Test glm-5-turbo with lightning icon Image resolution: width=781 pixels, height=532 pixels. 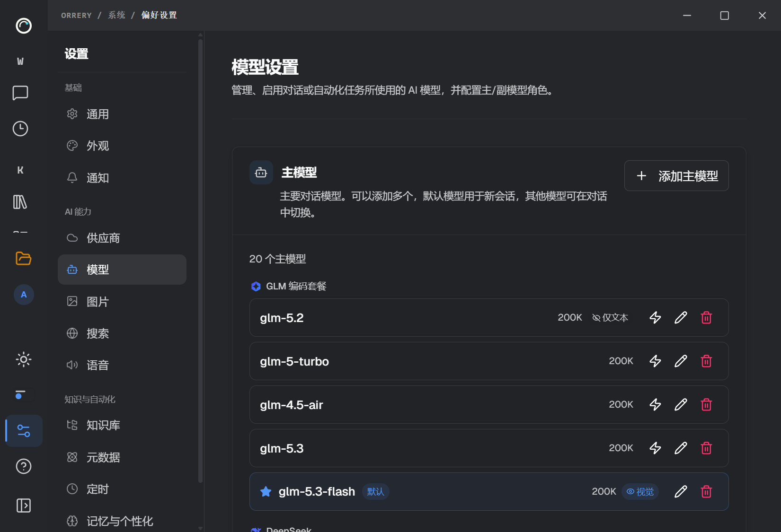(655, 361)
